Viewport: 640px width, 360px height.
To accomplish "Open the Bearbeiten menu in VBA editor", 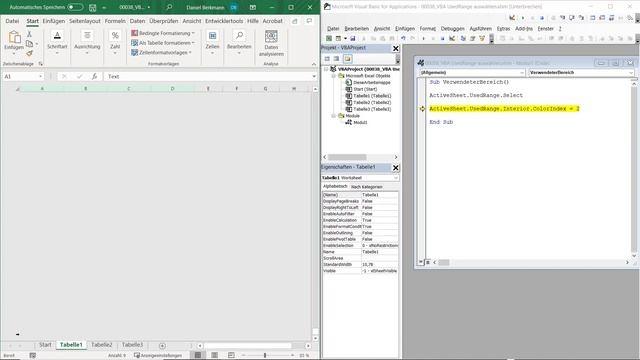I will point(356,29).
